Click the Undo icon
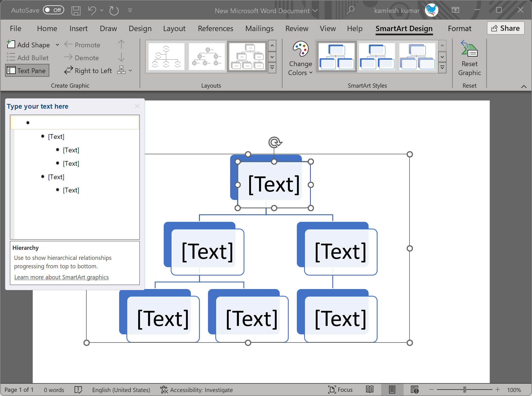 click(x=92, y=11)
